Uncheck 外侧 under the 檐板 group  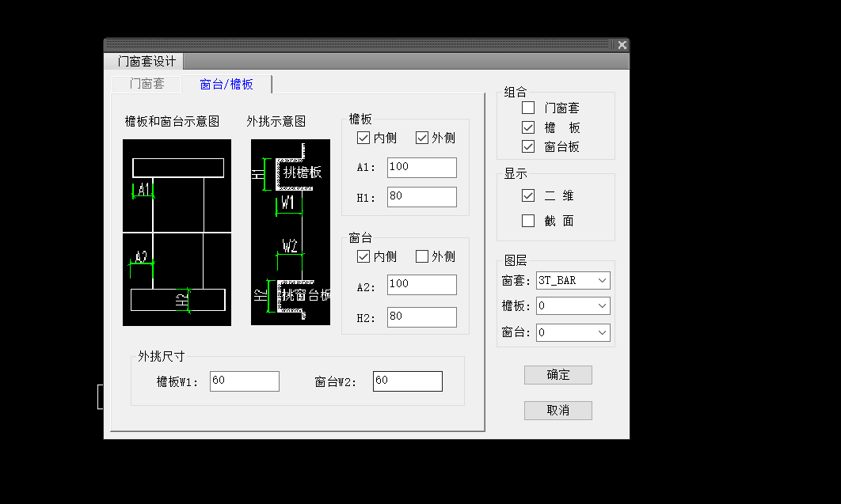[422, 138]
